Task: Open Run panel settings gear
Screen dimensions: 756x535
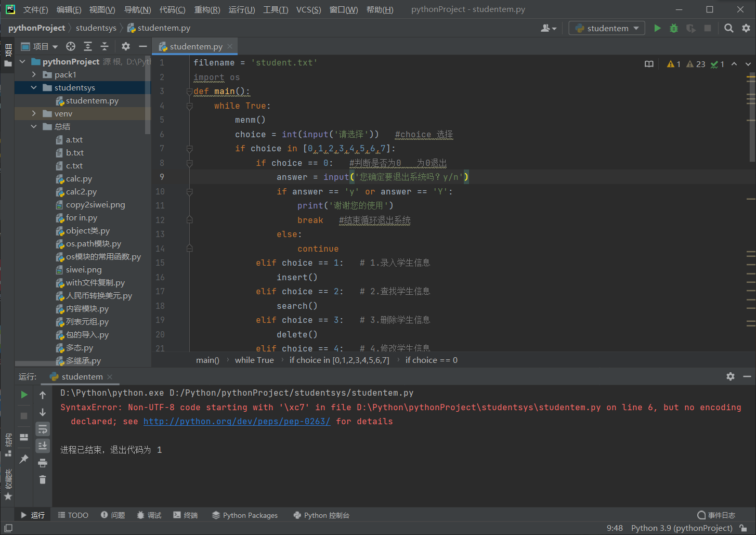Action: [x=731, y=376]
